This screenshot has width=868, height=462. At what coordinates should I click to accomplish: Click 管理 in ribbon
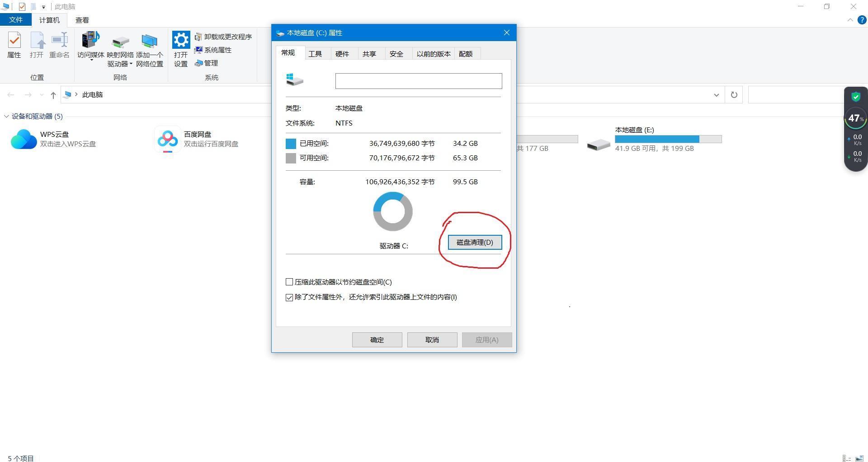coord(207,63)
